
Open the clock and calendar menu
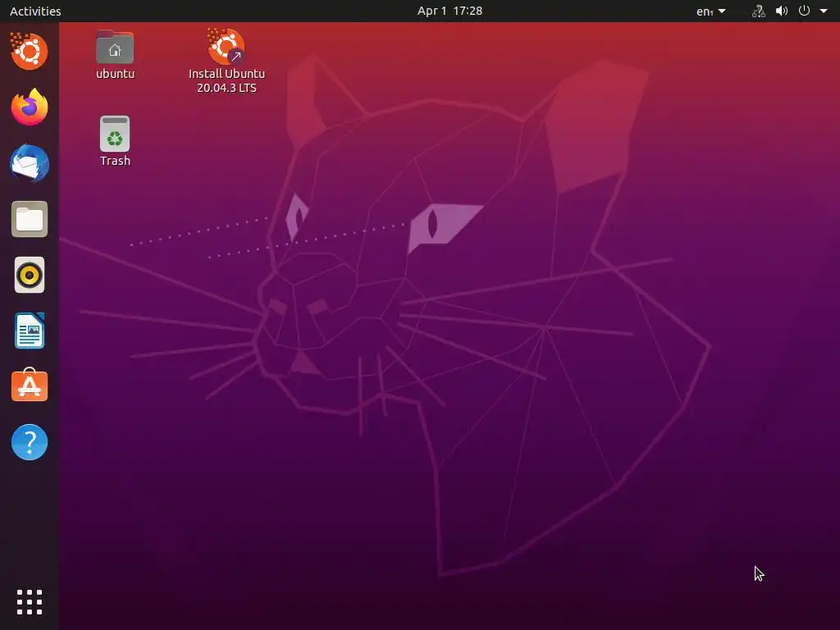(x=450, y=11)
